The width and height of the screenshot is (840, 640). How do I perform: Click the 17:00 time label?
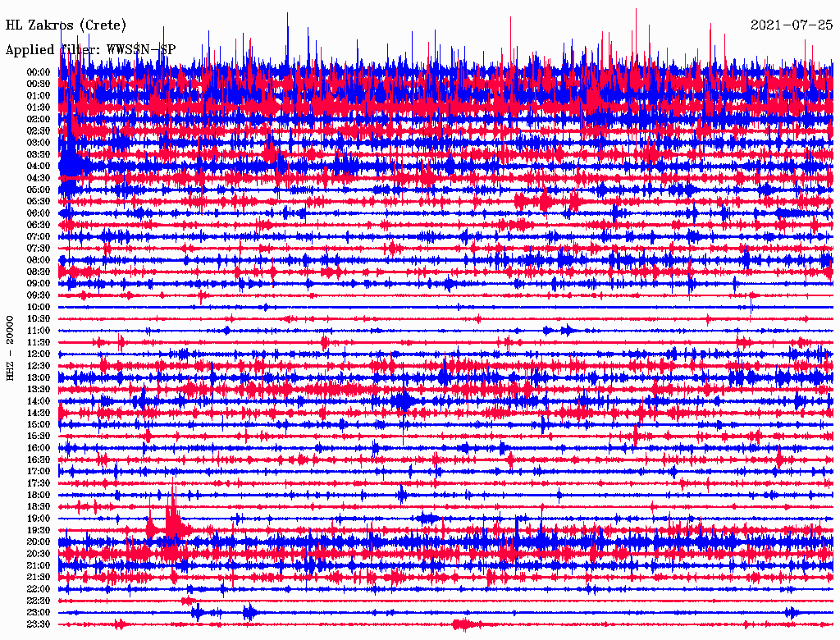pyautogui.click(x=39, y=472)
